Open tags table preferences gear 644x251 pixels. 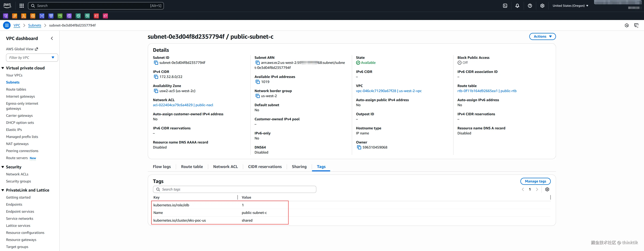(x=547, y=189)
